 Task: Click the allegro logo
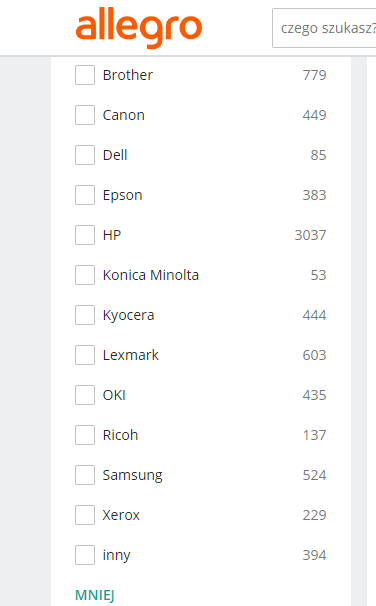click(139, 27)
